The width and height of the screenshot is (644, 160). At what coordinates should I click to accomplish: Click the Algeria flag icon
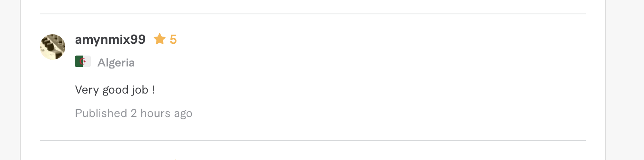click(83, 62)
